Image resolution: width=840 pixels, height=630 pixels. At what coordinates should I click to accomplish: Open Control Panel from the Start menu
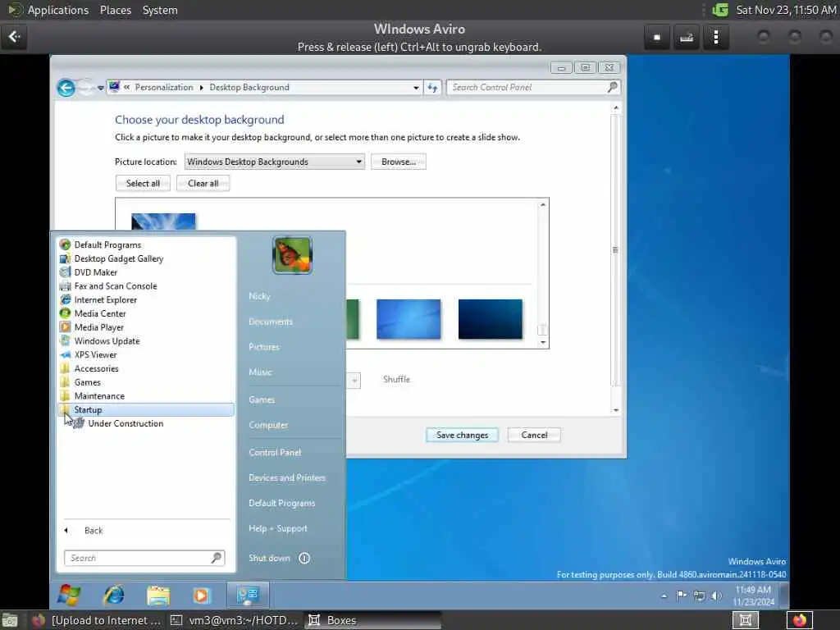point(275,453)
